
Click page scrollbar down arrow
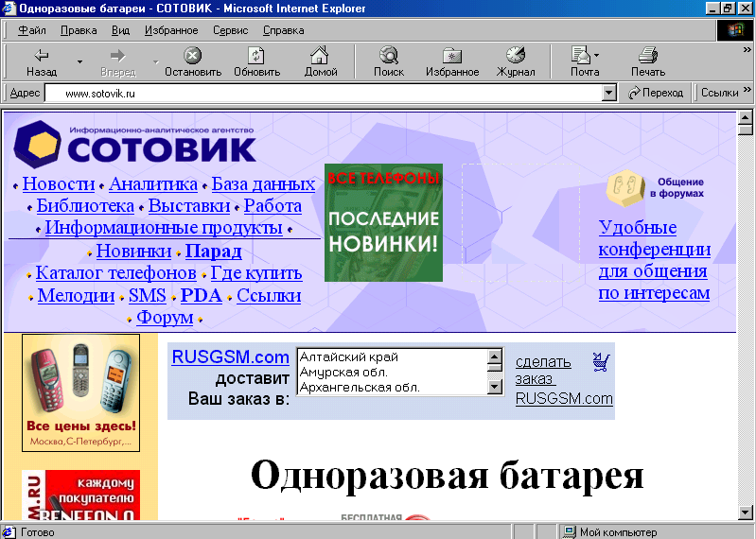(x=745, y=512)
